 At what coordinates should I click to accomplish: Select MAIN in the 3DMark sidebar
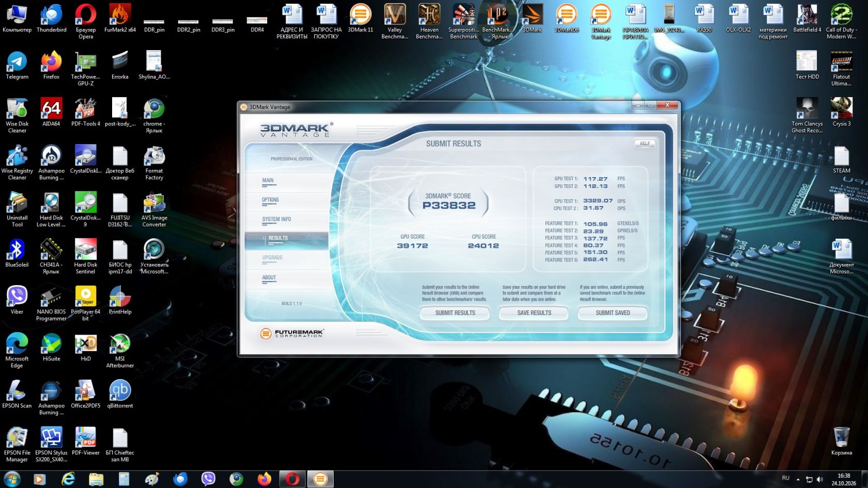[268, 181]
